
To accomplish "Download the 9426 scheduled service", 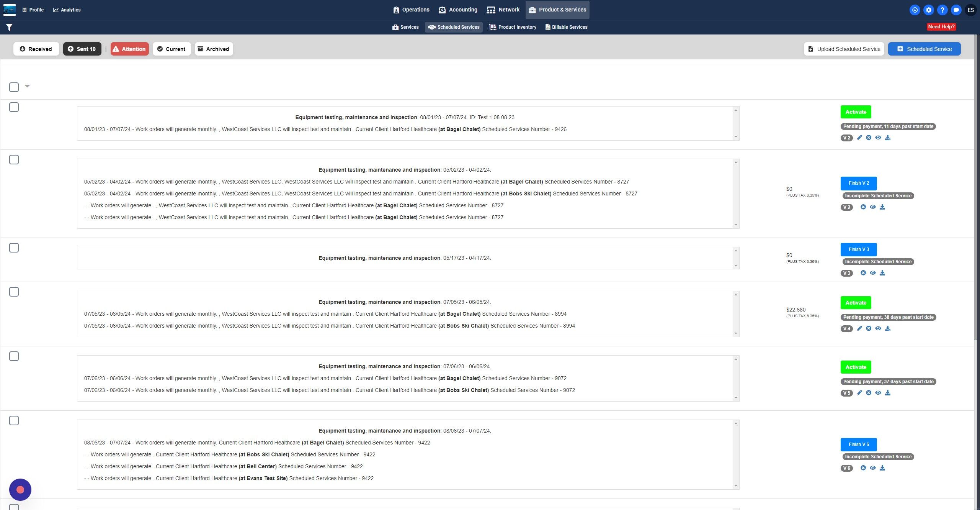I will pos(888,138).
